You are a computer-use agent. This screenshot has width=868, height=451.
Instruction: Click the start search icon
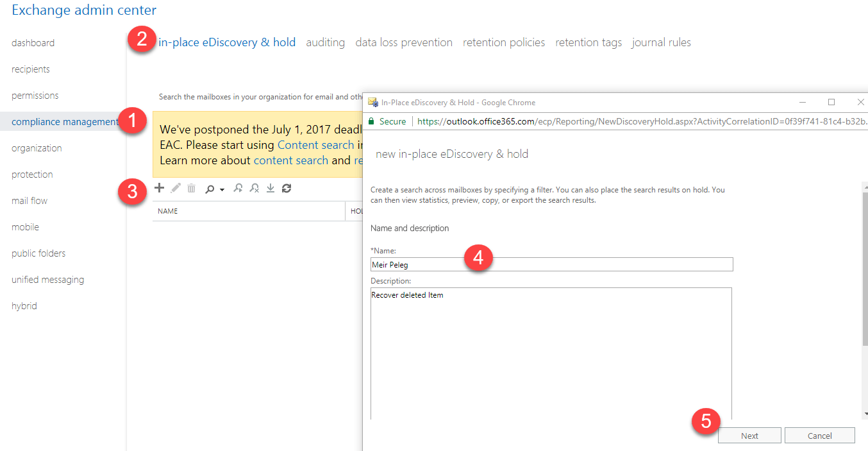point(238,188)
